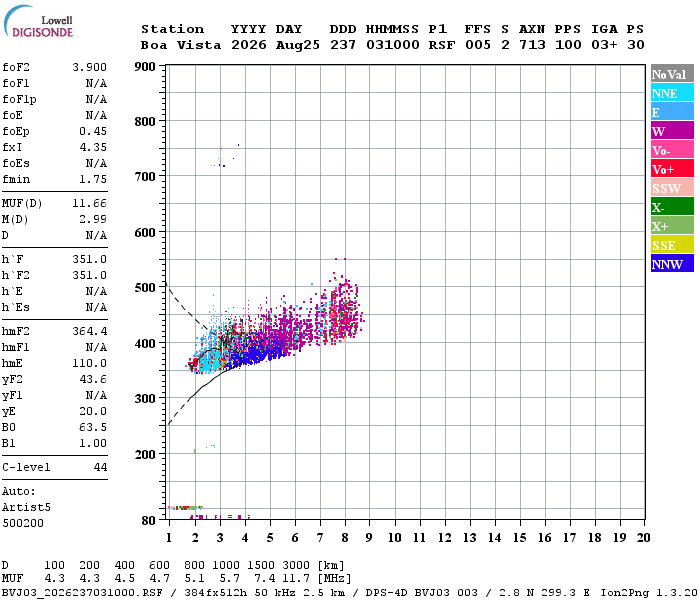Screen dimensions: 700x600
Task: Click the foF2 value 3.900
Action: tap(89, 67)
